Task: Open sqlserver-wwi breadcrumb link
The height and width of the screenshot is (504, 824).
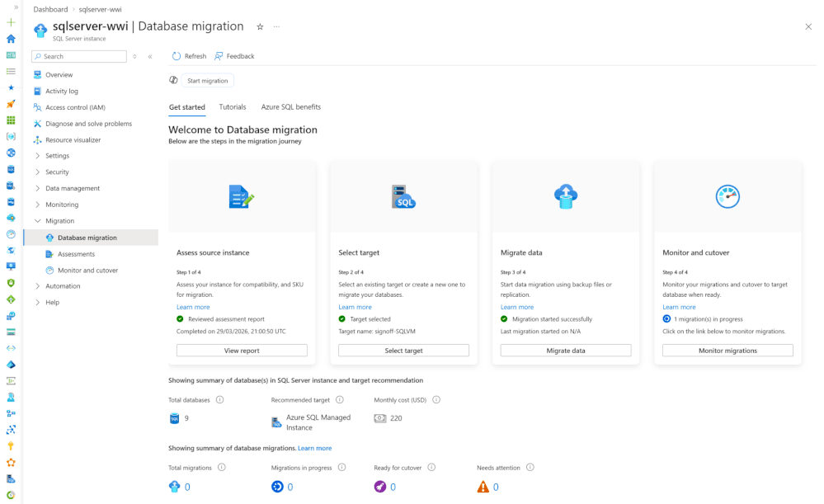Action: (100, 9)
